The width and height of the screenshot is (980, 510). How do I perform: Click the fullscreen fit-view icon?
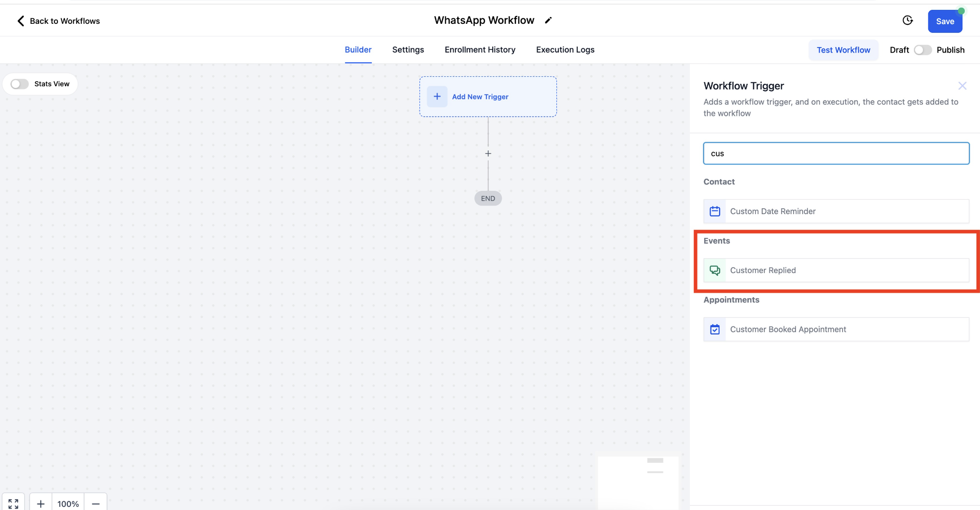point(13,503)
